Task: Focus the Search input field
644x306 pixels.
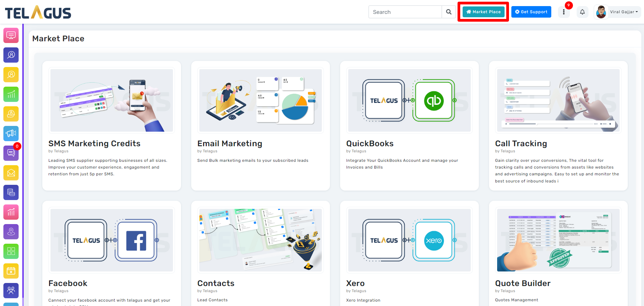Action: click(405, 12)
